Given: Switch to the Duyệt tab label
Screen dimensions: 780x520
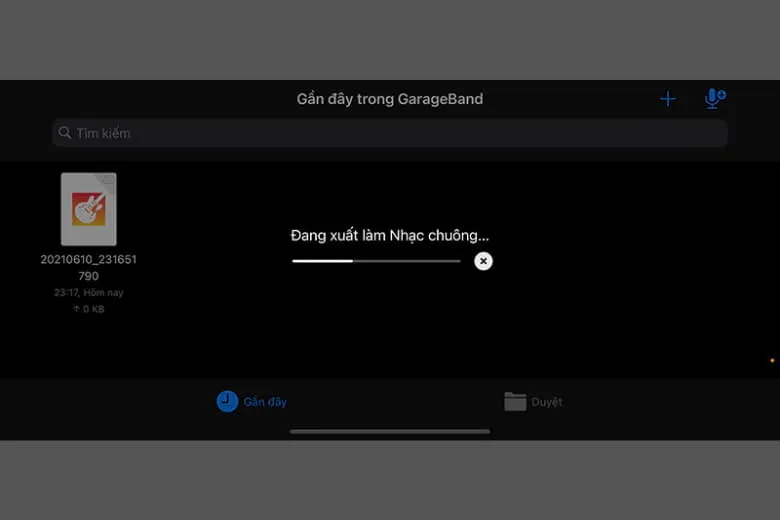Looking at the screenshot, I should pyautogui.click(x=546, y=402).
